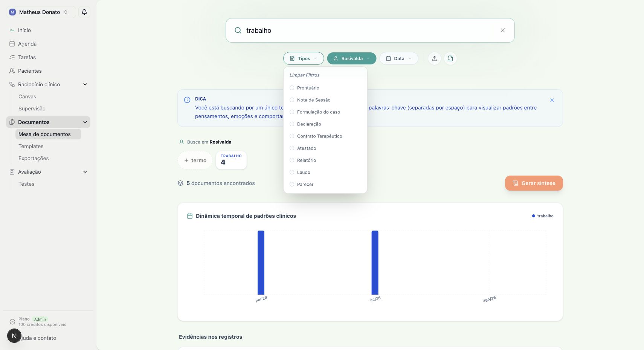Click the jul/26 blue bar in chart
Image resolution: width=644 pixels, height=350 pixels.
[x=375, y=263]
